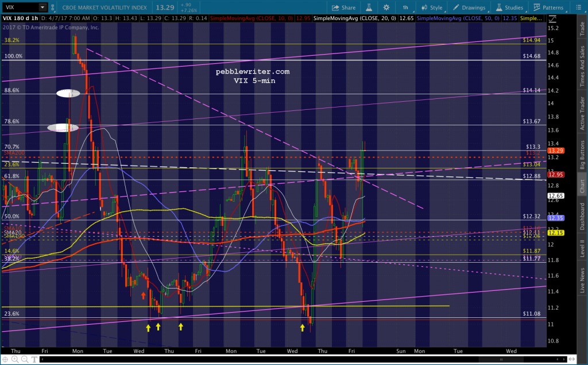Click the $12.88 Fibonacci level label
Screen dimensions: 588x365
(531, 176)
